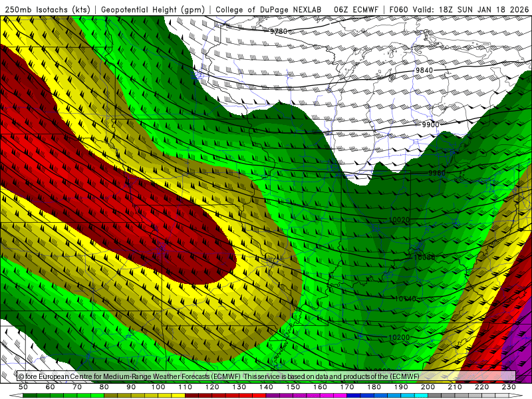Select the darkest blue swatch after magenta
532x399 pixels.
click(x=354, y=394)
